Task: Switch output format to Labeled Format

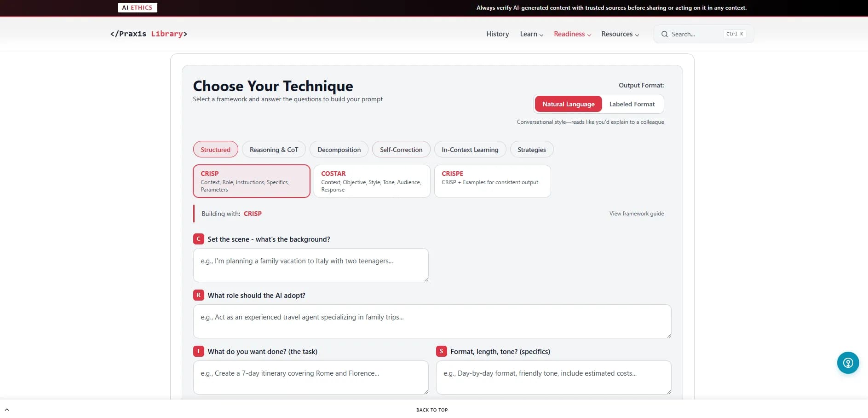Action: [632, 104]
